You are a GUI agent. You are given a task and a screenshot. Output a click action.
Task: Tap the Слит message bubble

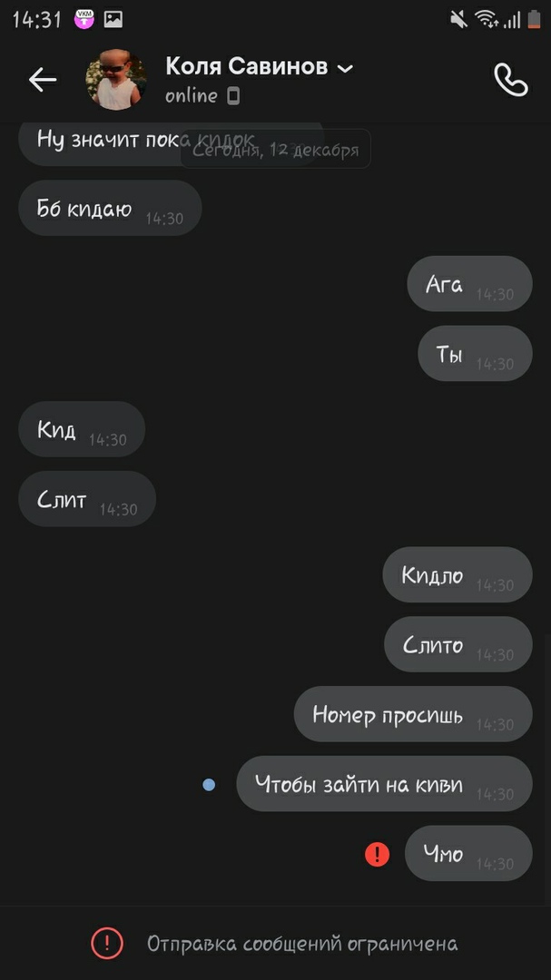[x=87, y=499]
